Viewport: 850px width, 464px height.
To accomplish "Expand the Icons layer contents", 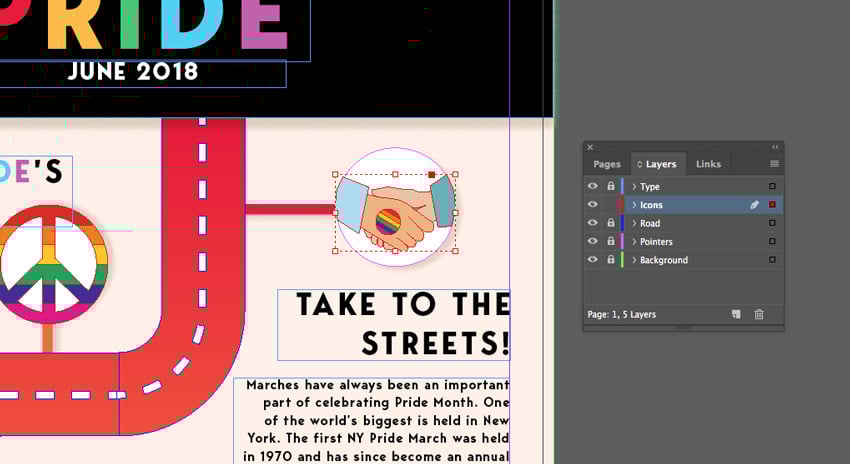I will 634,205.
